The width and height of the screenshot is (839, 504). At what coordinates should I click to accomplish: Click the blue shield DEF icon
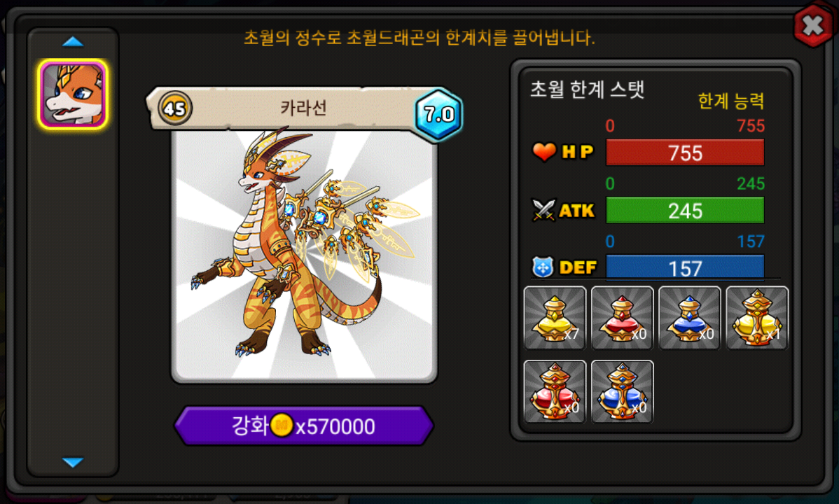click(x=543, y=267)
